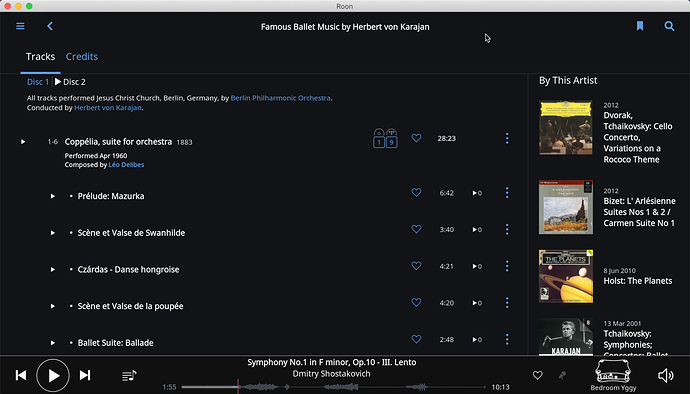Click the 1:55 elapsed time in footer
Image resolution: width=690 pixels, height=394 pixels.
169,387
